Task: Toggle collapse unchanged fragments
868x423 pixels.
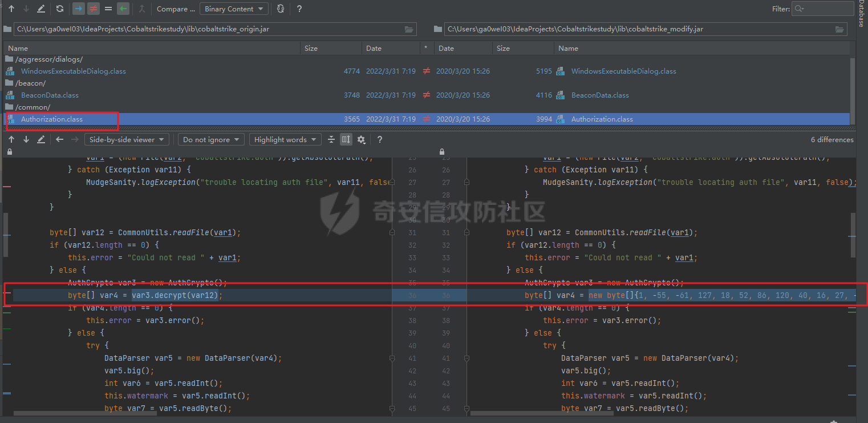Action: [x=331, y=139]
